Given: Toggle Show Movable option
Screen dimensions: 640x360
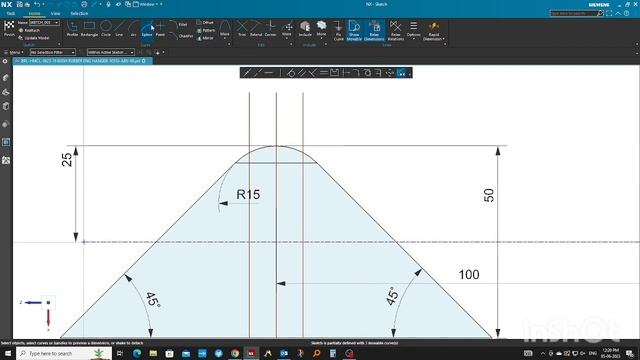Looking at the screenshot, I should tap(354, 31).
